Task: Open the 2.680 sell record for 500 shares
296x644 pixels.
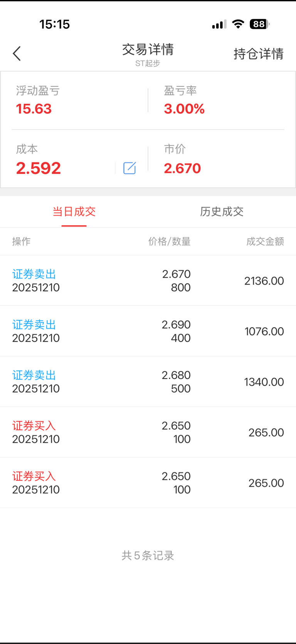Action: 148,381
